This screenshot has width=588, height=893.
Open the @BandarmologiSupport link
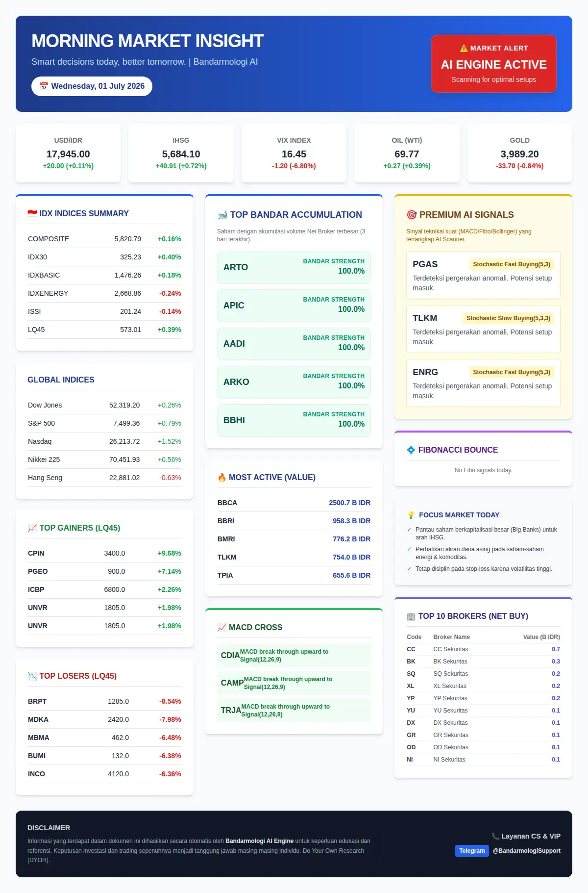pyautogui.click(x=526, y=851)
